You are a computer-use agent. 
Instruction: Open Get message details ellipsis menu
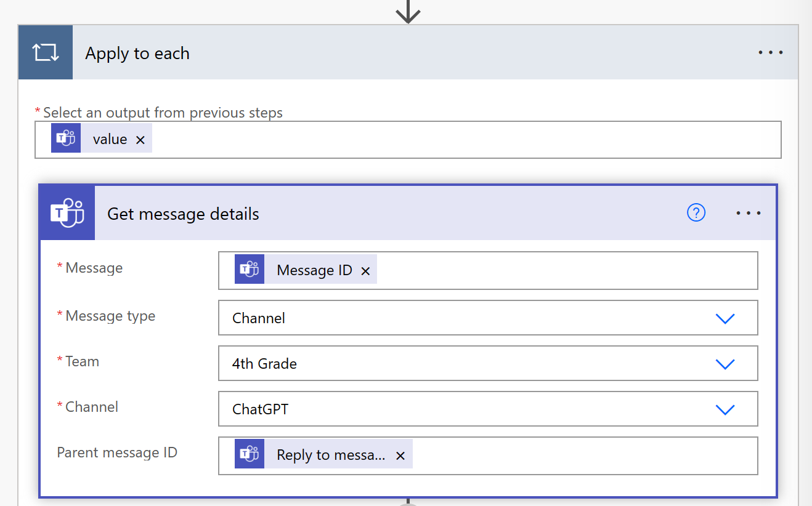749,213
